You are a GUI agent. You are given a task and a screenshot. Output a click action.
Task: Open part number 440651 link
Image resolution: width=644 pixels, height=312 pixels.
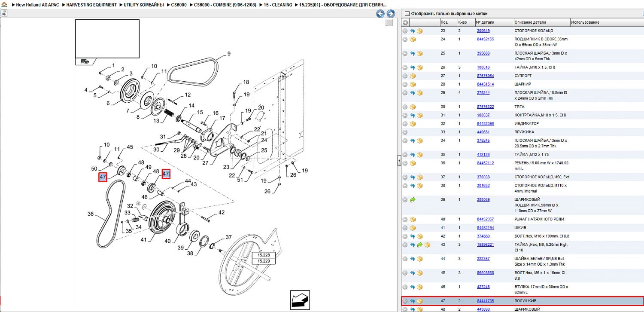483,132
